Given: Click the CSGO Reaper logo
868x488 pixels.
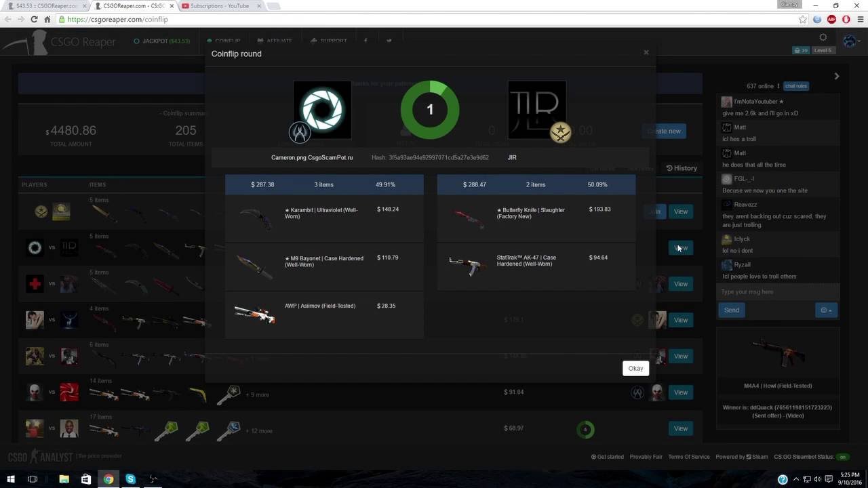Looking at the screenshot, I should [59, 43].
